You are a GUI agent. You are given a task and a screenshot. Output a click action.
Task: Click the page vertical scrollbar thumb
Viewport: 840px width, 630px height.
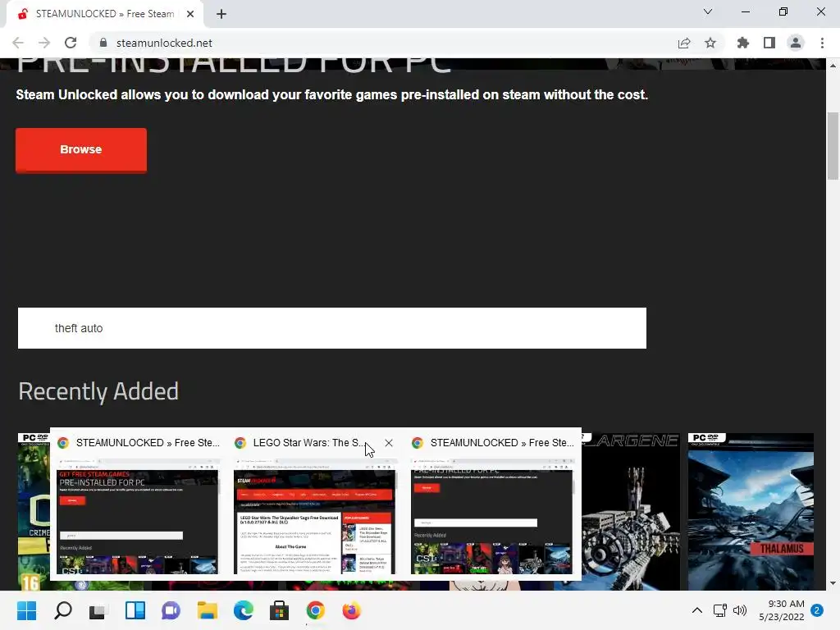pos(833,146)
